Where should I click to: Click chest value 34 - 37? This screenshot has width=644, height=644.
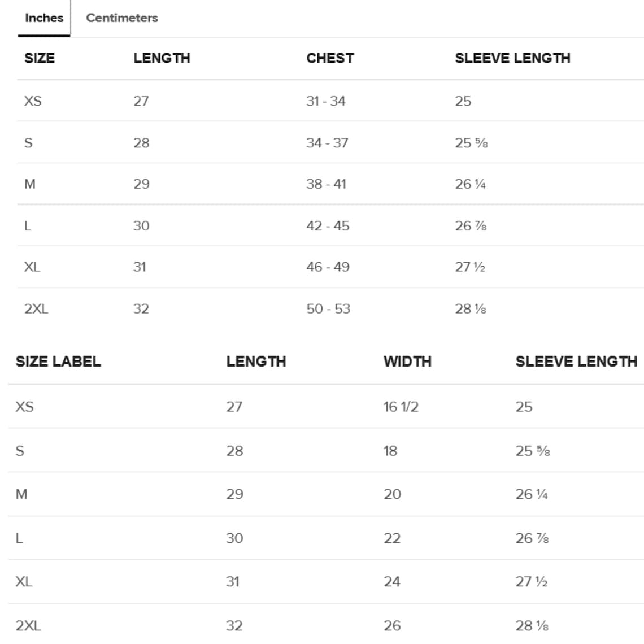pyautogui.click(x=327, y=143)
